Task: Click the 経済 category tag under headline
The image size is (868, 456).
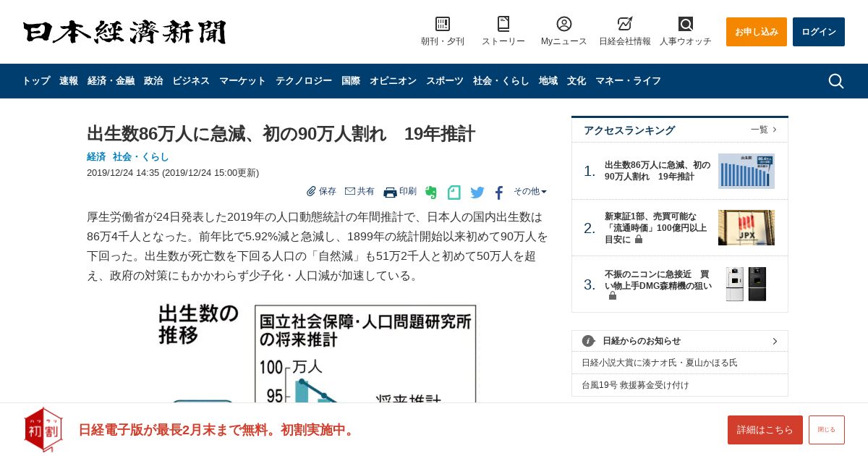Action: coord(96,156)
